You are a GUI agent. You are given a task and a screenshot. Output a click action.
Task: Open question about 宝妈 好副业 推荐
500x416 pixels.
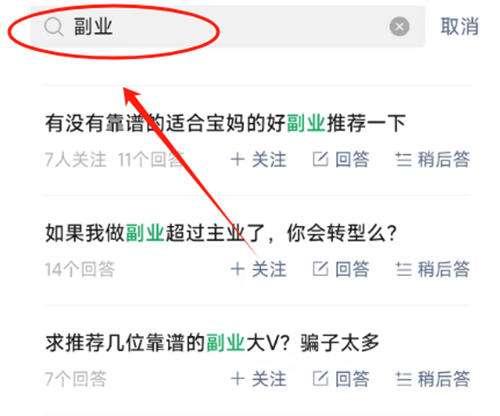(x=225, y=123)
